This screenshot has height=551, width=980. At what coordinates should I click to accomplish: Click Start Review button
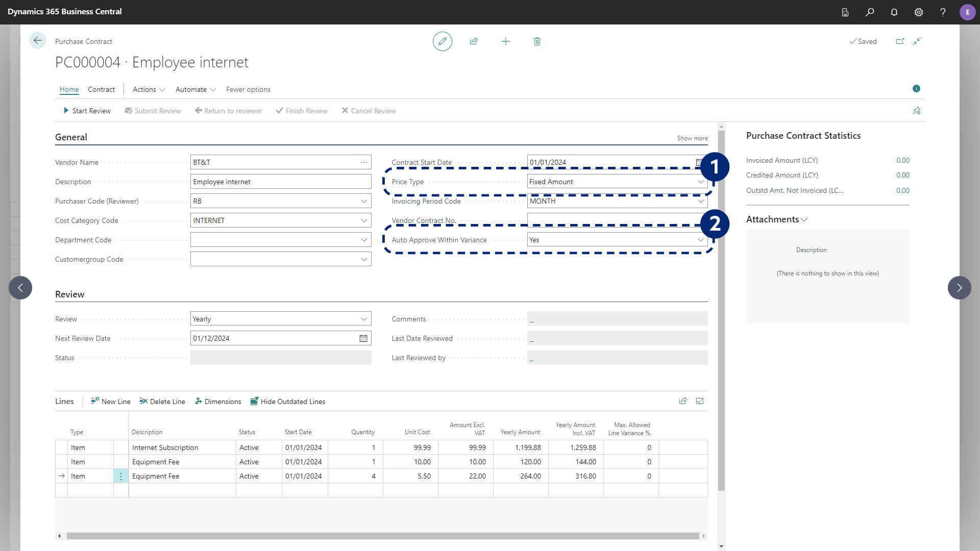[86, 110]
